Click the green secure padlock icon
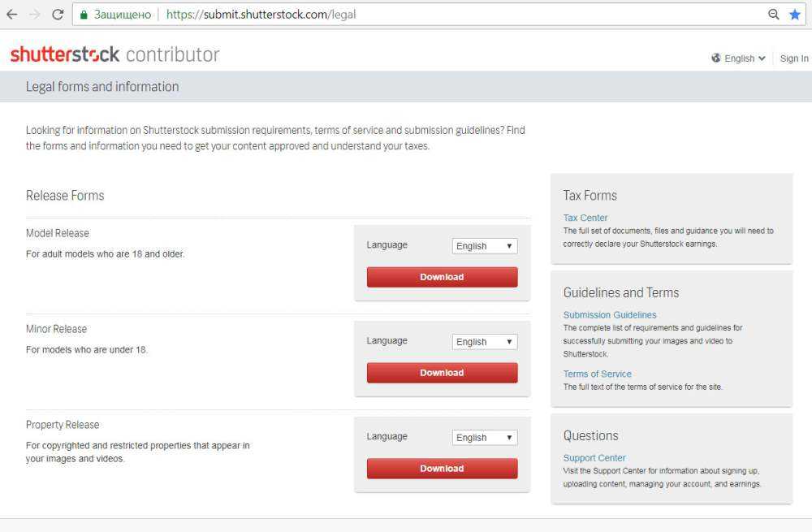This screenshot has height=532, width=812. click(x=82, y=15)
